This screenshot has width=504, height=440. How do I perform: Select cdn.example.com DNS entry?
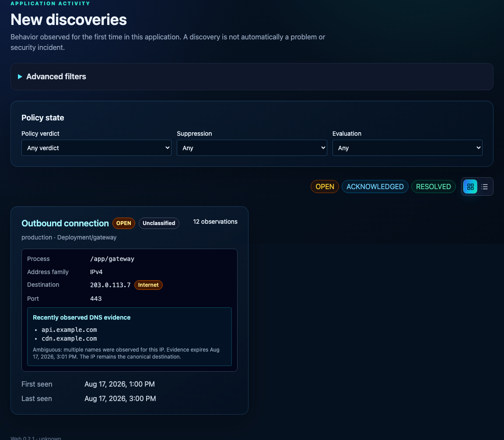pyautogui.click(x=69, y=338)
